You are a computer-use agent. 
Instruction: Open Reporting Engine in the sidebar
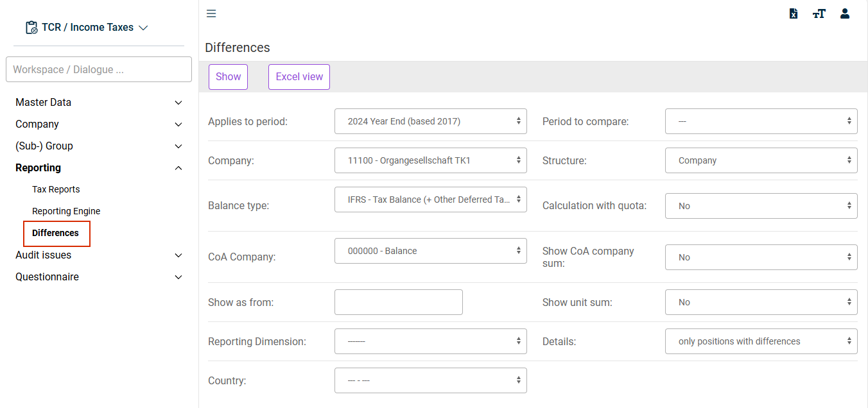66,212
